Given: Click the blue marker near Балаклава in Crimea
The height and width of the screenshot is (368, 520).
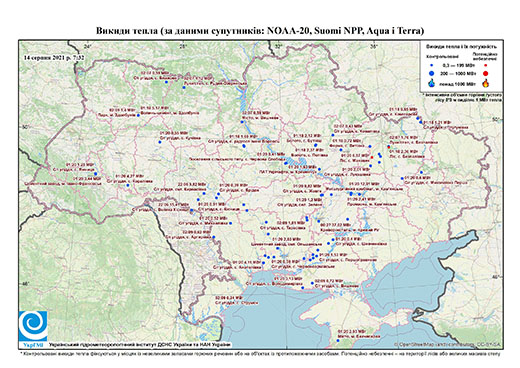Looking at the screenshot, I should [x=338, y=340].
